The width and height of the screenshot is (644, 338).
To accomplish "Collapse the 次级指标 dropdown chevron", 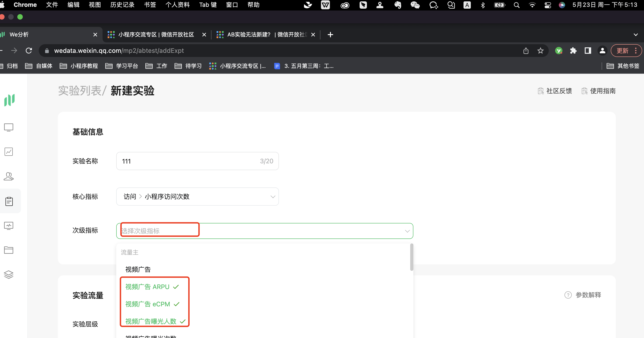I will pos(407,231).
